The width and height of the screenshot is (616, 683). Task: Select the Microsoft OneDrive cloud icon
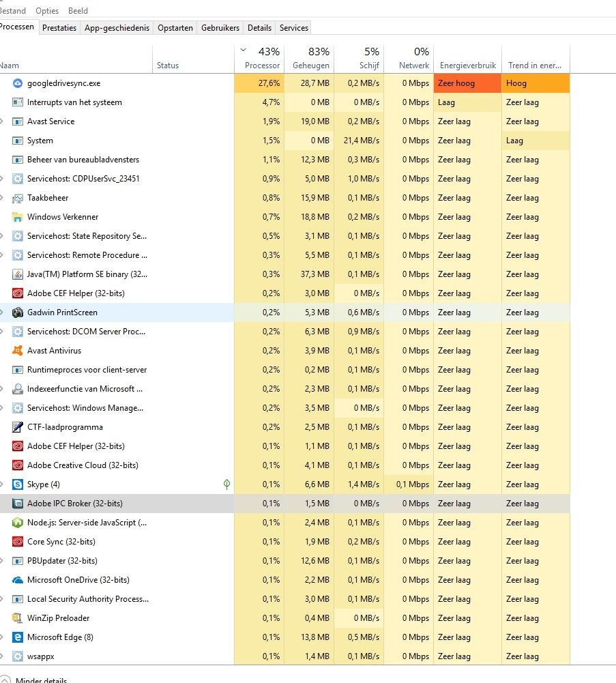point(18,580)
